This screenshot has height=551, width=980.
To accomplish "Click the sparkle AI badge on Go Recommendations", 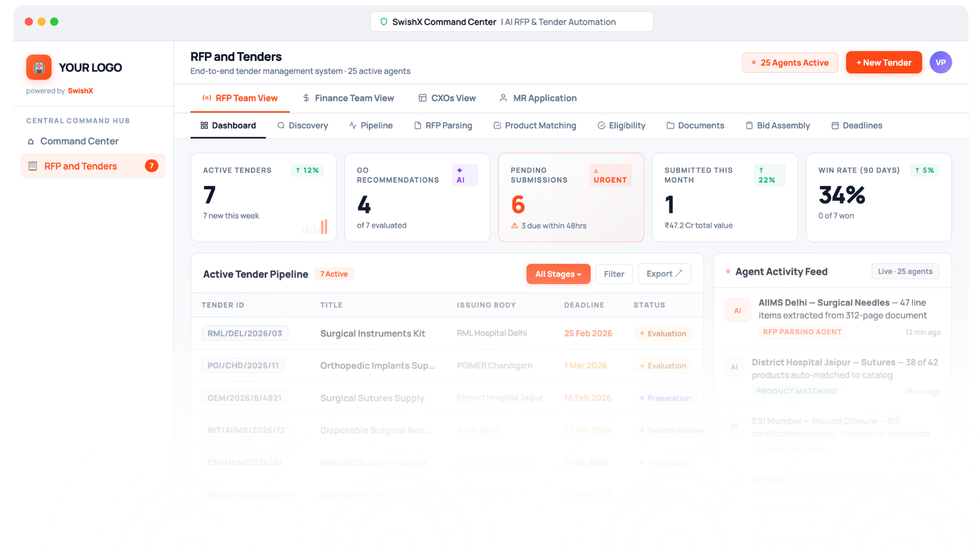I will [x=464, y=175].
